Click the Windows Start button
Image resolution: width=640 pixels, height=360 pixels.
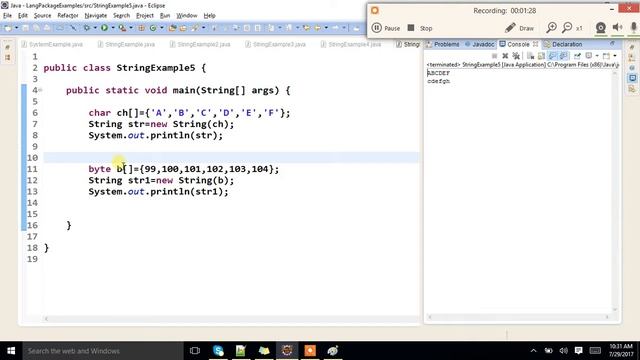11,351
